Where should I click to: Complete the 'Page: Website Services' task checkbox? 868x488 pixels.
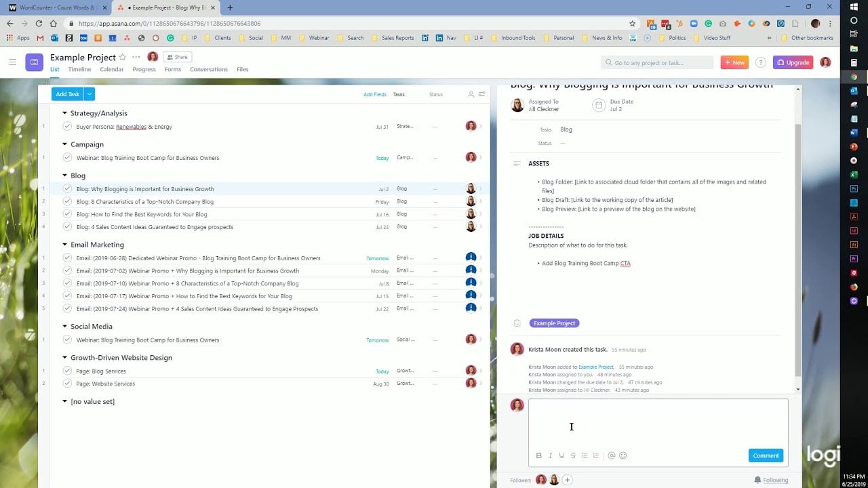point(67,384)
